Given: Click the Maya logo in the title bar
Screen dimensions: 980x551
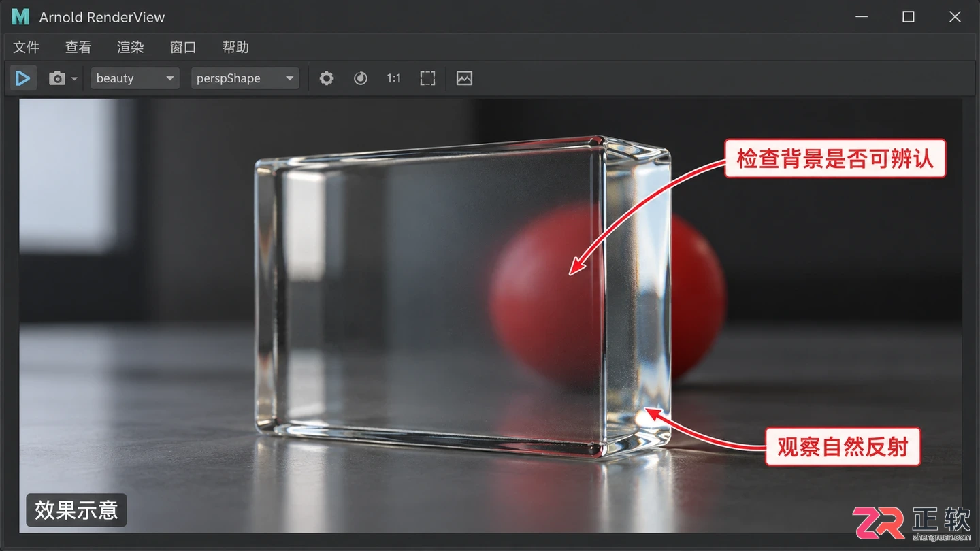Looking at the screenshot, I should pos(20,17).
